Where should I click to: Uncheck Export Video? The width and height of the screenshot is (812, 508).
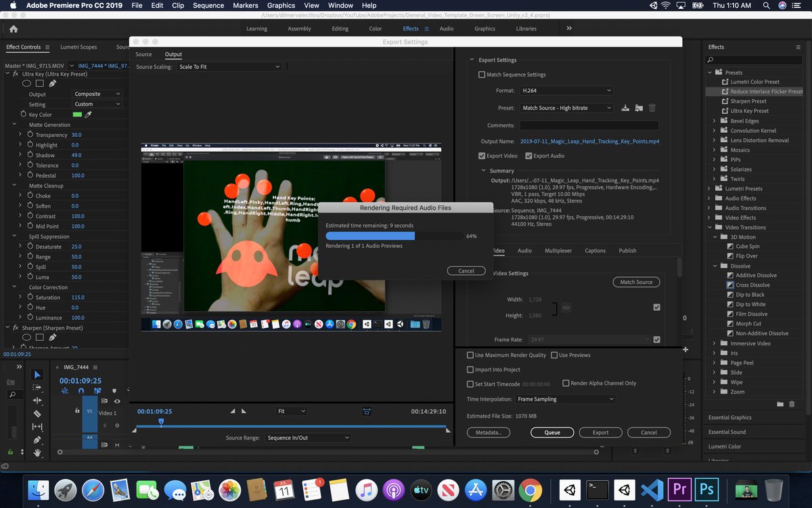coord(482,156)
